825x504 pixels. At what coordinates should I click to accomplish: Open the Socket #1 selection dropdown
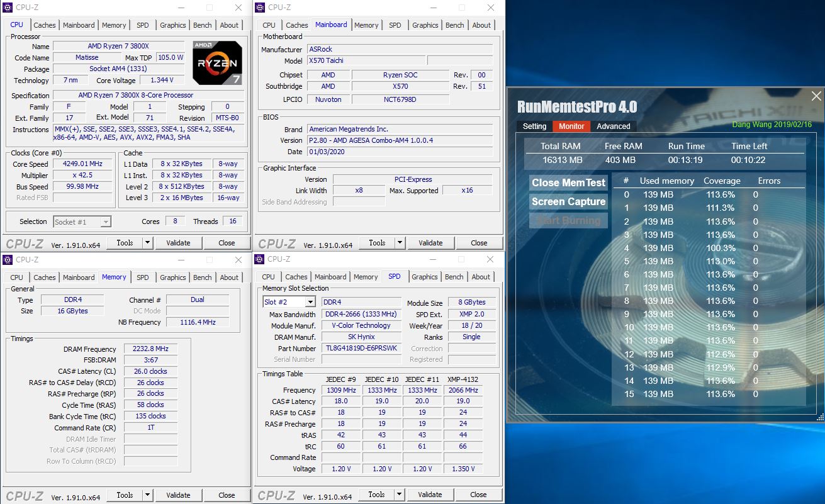pyautogui.click(x=106, y=221)
